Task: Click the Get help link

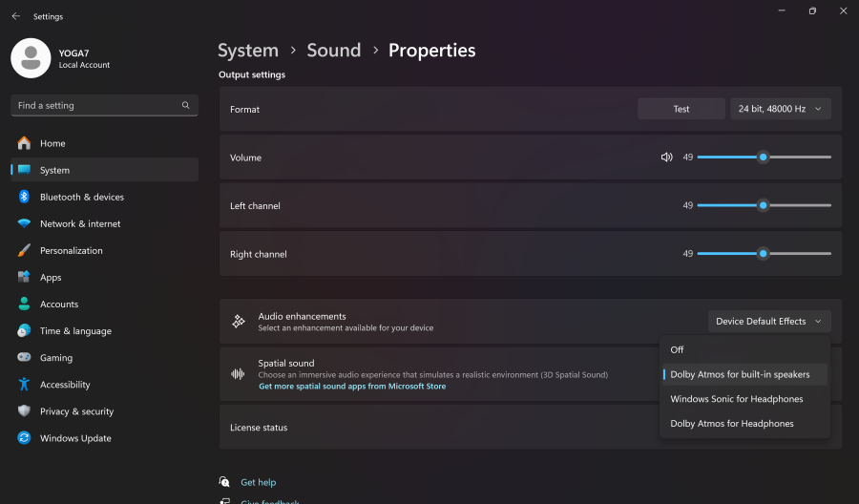Action: 258,482
